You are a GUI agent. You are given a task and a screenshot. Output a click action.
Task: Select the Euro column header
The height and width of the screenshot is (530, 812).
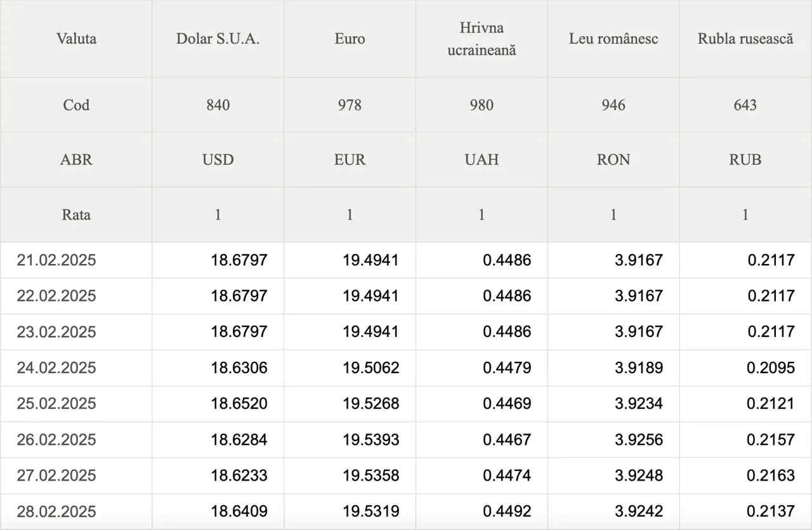[350, 39]
